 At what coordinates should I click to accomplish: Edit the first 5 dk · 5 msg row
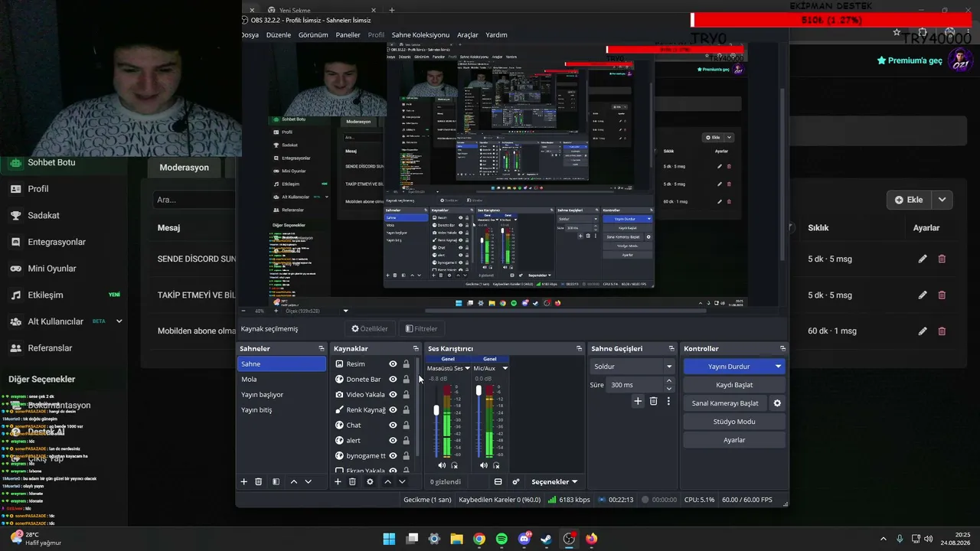[x=923, y=259]
